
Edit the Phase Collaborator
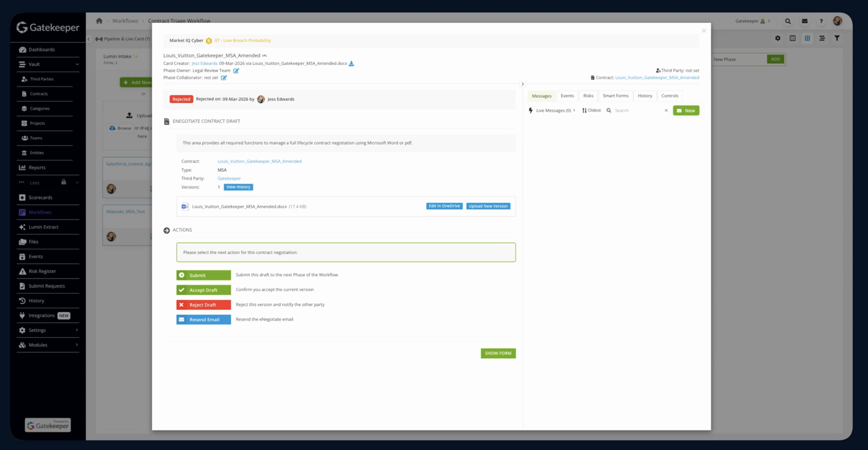tap(224, 78)
